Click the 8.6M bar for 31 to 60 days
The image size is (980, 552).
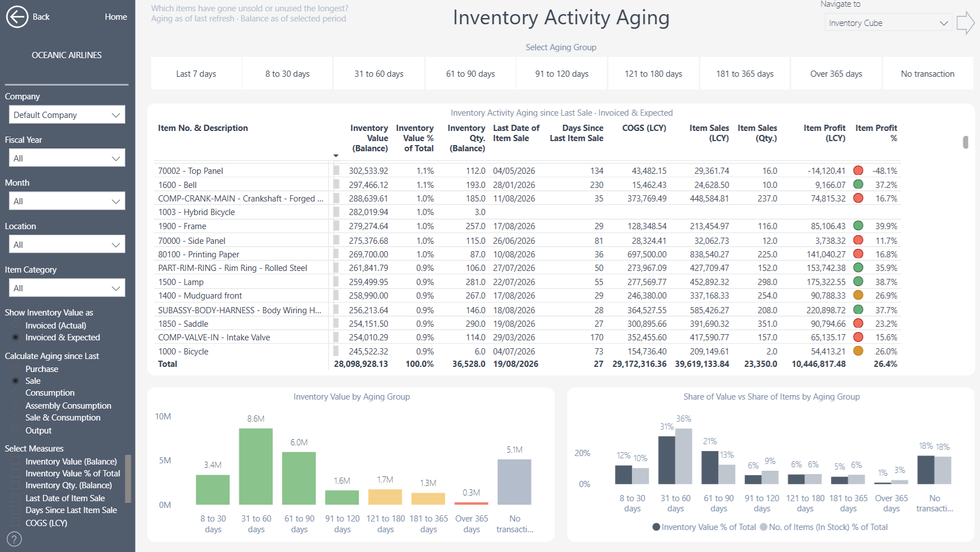256,466
